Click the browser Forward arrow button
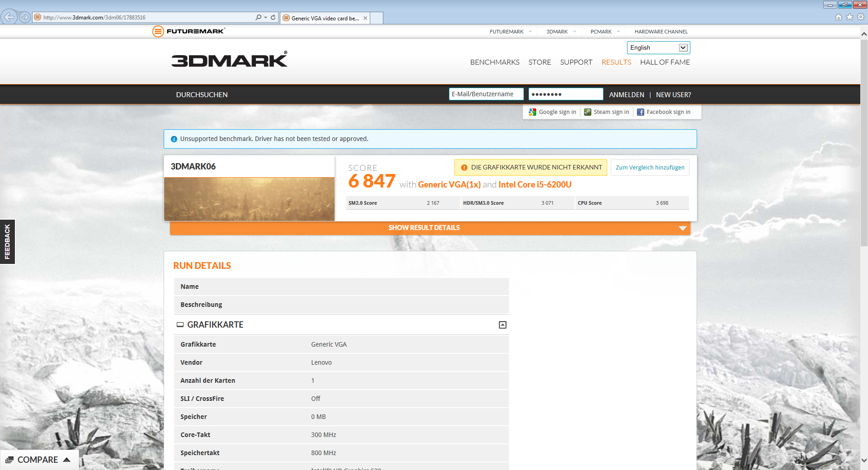The height and width of the screenshot is (470, 868). tap(25, 17)
